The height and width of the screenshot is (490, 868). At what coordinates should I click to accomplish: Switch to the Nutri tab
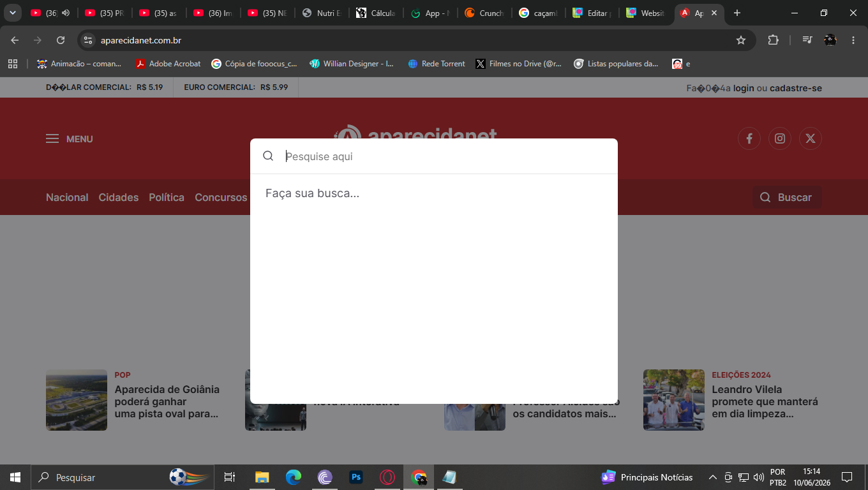pos(322,13)
